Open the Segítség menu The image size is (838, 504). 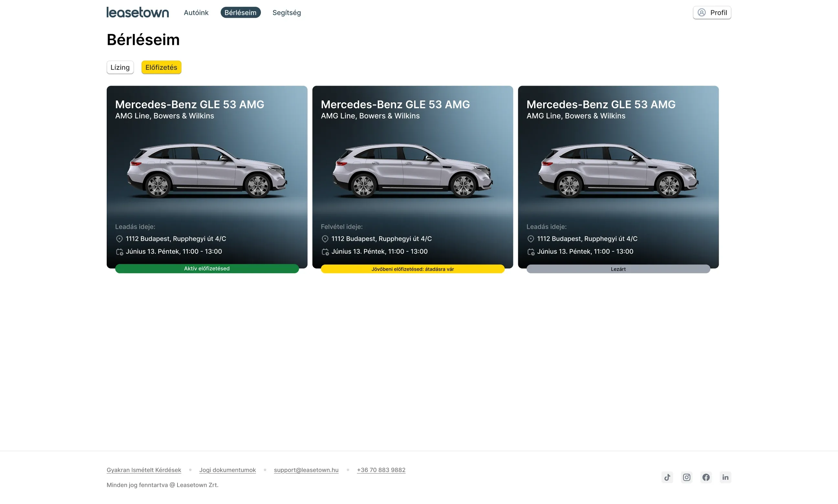point(286,13)
